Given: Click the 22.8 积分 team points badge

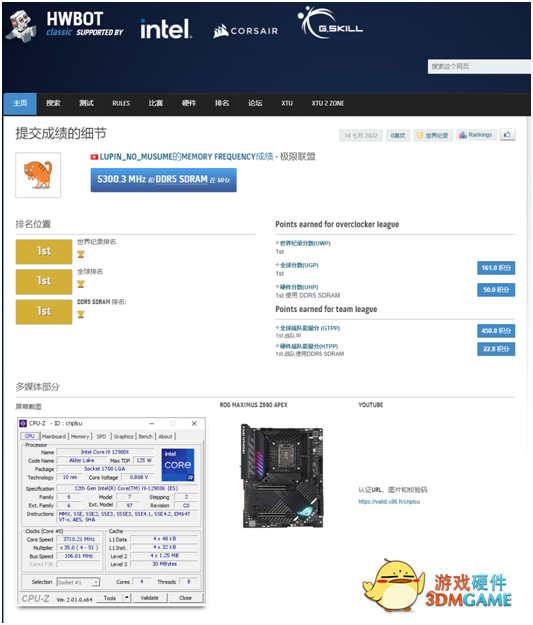Looking at the screenshot, I should [496, 349].
